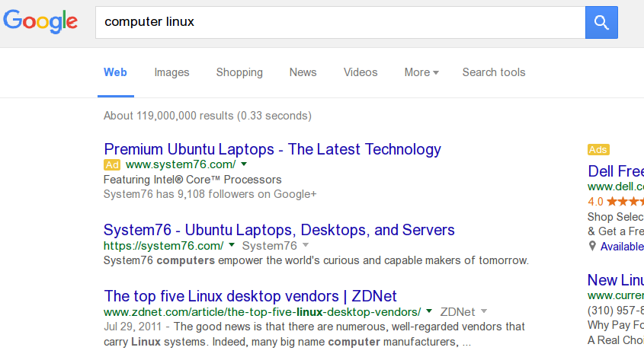The width and height of the screenshot is (644, 357).
Task: Open Premium Ubuntu Laptops ad link
Action: [272, 149]
